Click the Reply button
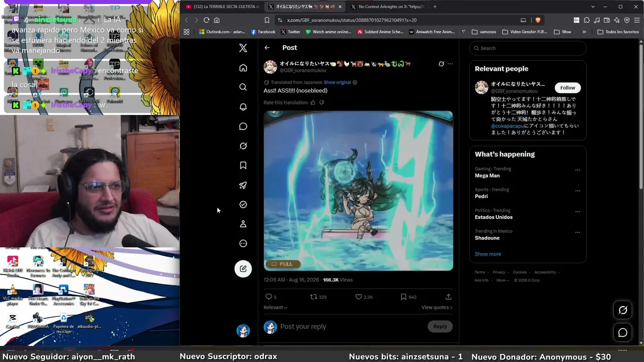 (x=440, y=326)
